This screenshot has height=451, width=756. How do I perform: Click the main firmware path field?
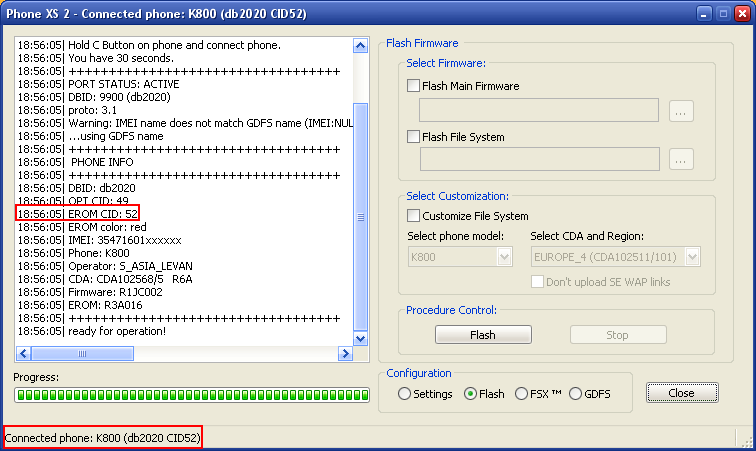[x=538, y=110]
